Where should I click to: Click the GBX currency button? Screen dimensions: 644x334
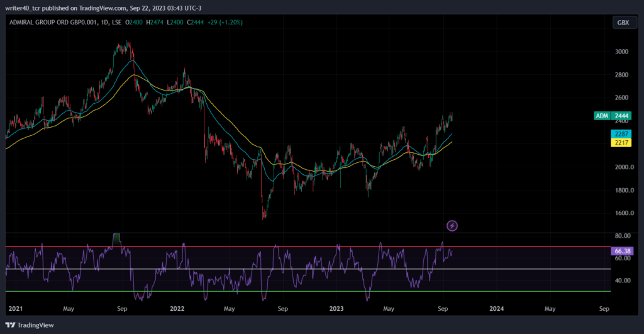(x=623, y=23)
